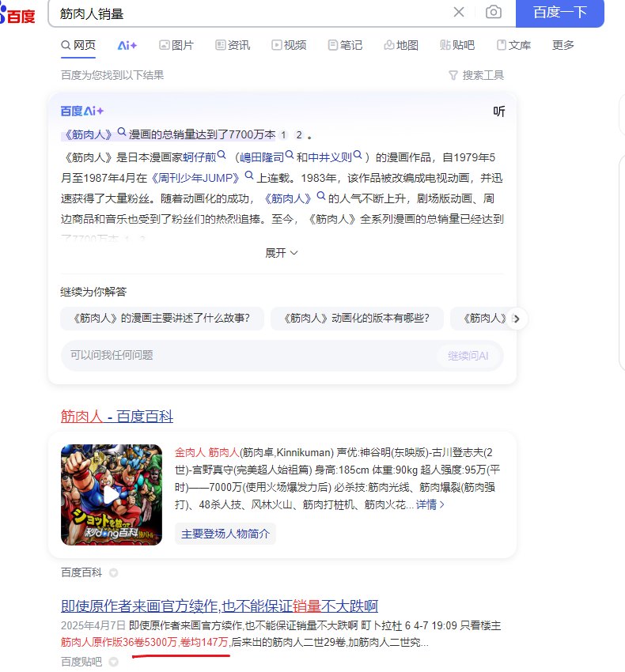The image size is (625, 672).
Task: Open the 更多 menu
Action: pos(562,45)
